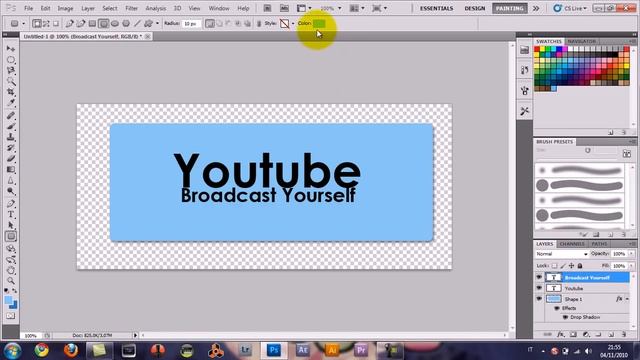The image size is (640, 360).
Task: Toggle Quick Mask mode at toolbox bottom
Action: click(x=11, y=316)
